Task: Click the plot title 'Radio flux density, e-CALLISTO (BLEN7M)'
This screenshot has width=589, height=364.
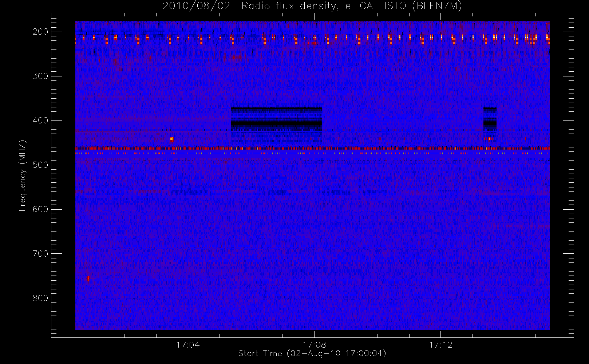Action: pyautogui.click(x=352, y=6)
